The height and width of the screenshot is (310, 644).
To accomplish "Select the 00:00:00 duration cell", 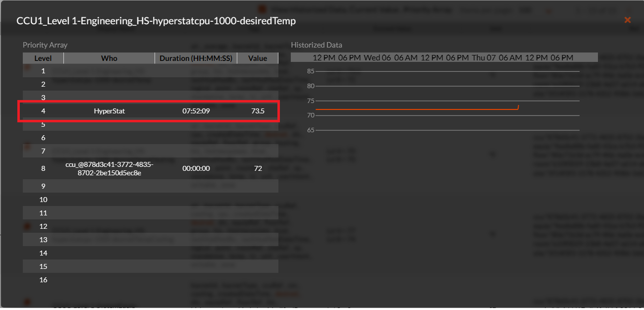I will click(x=196, y=168).
